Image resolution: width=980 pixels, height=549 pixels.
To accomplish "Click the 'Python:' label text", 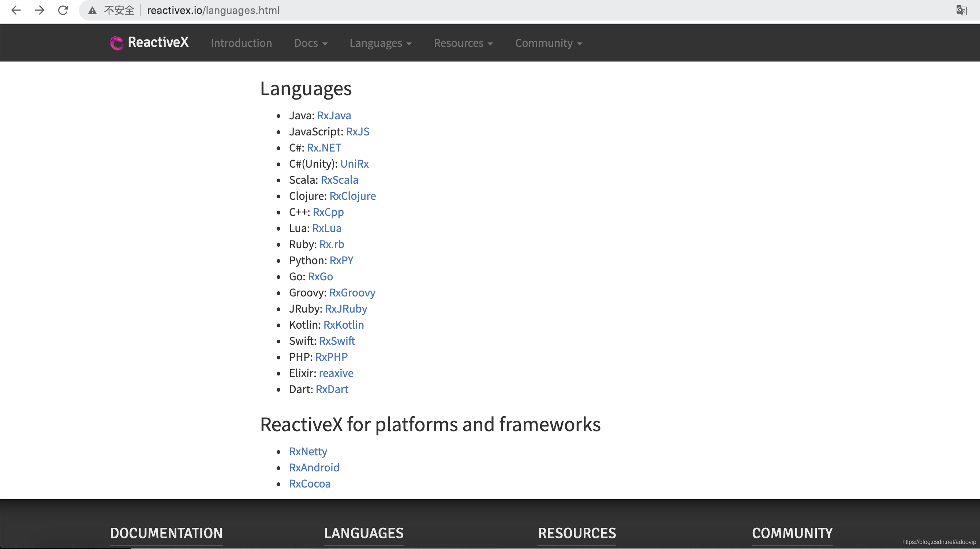I will (308, 260).
